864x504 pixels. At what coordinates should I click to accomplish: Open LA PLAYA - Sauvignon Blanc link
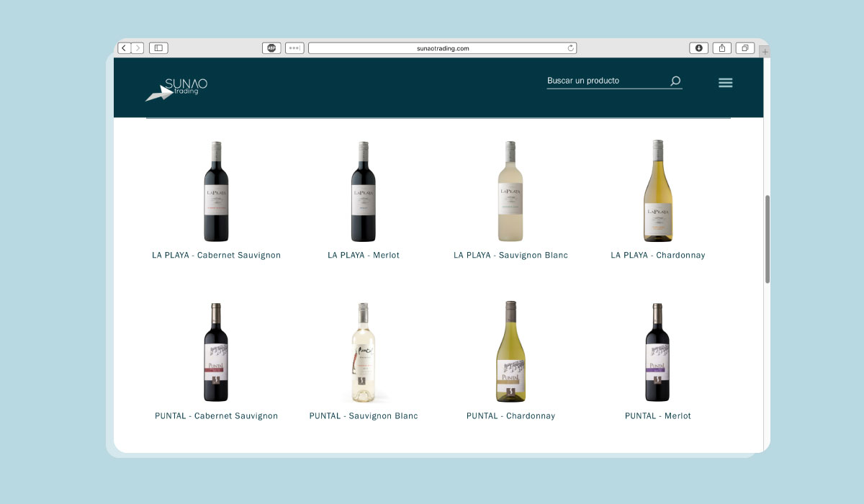click(510, 256)
